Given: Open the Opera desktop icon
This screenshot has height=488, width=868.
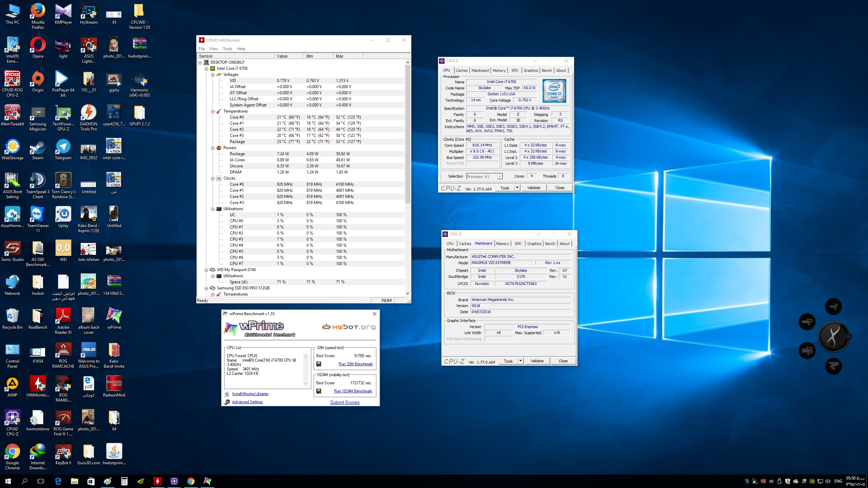Looking at the screenshot, I should click(38, 48).
